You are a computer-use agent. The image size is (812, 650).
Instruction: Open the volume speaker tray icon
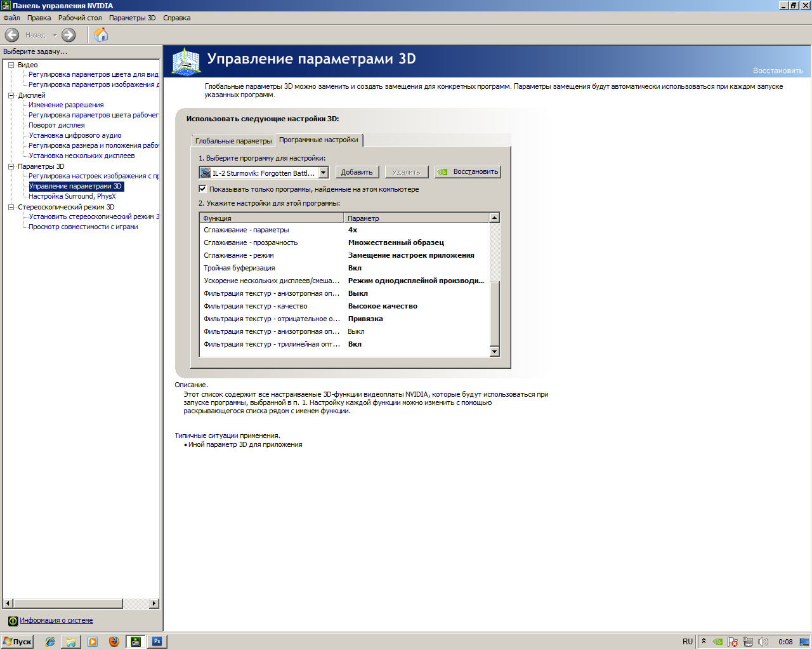763,642
